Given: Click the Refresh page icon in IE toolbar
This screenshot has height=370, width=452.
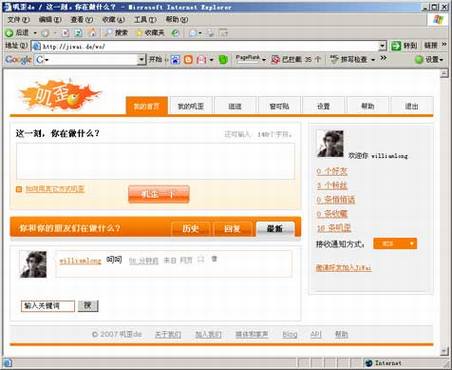Looking at the screenshot, I should pos(78,33).
